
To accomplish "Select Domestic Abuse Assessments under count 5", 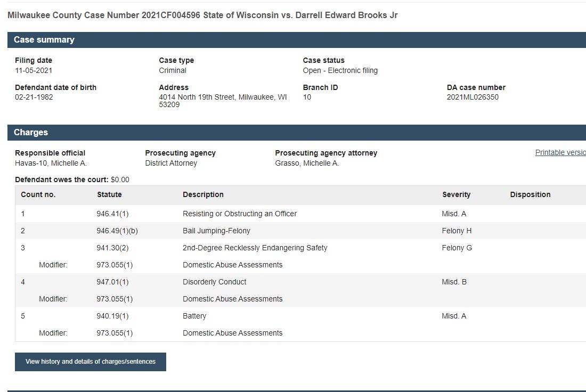I will (x=232, y=333).
